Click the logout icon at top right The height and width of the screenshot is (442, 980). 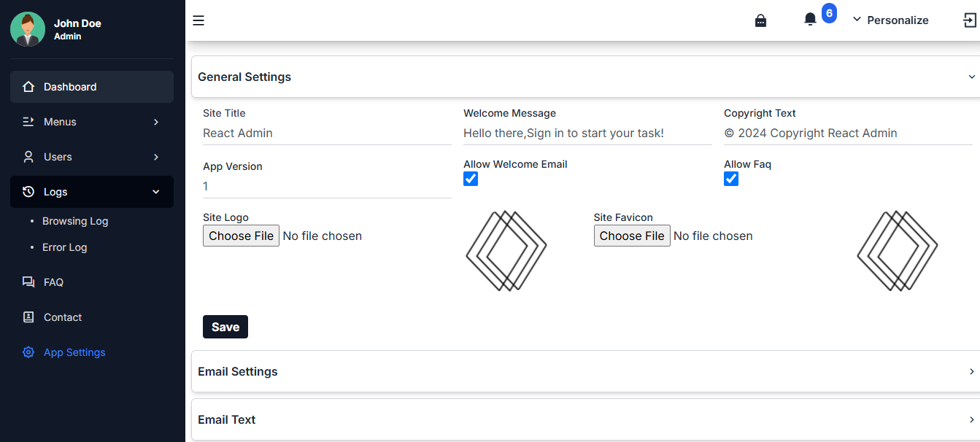click(x=970, y=20)
